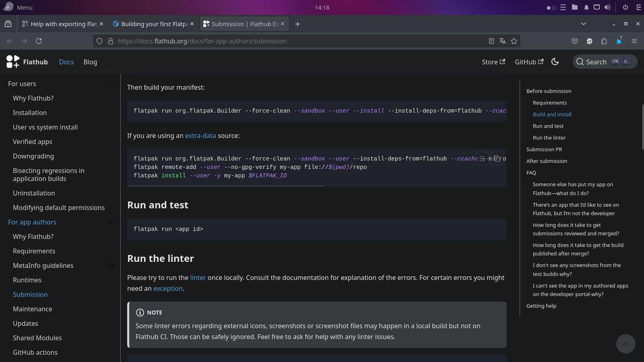Screen dimensions: 644x362
Task: Switch to Building your first Flatpak tab
Action: pos(153,24)
